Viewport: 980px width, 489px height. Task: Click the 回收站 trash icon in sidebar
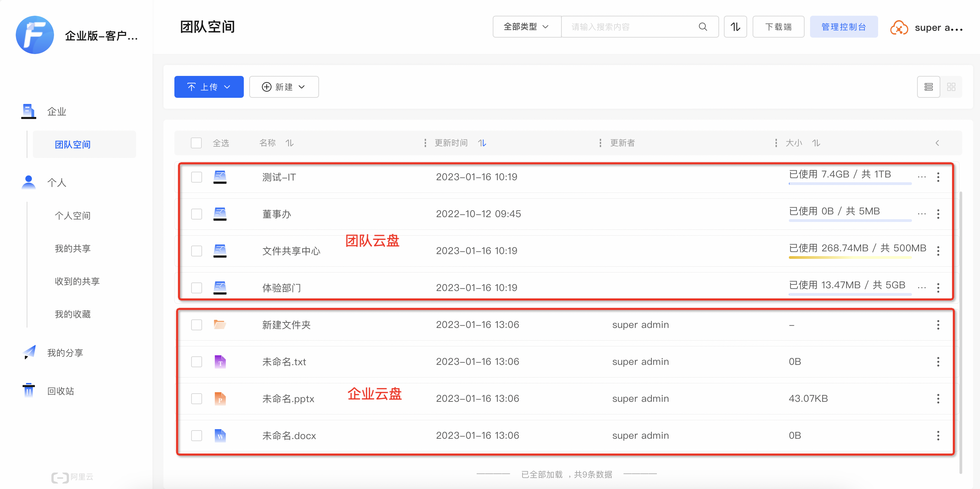pos(28,391)
